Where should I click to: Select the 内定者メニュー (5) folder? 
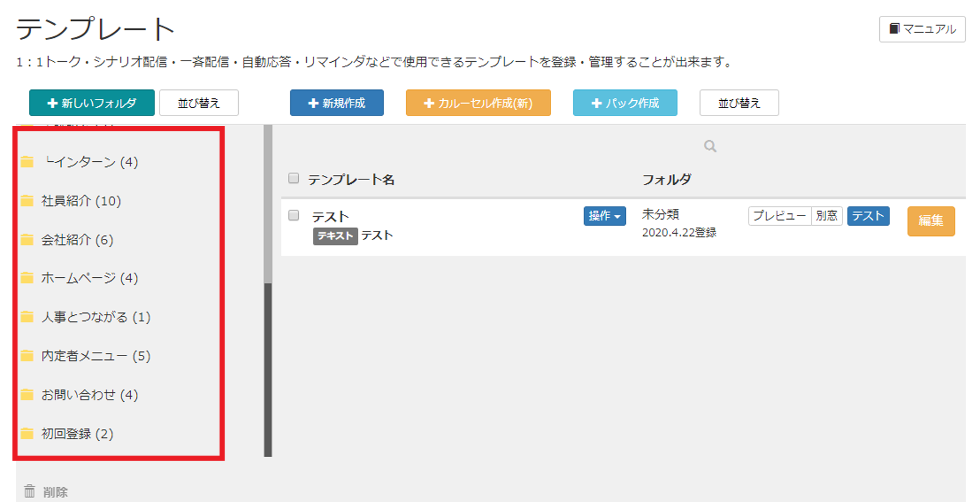pos(96,356)
